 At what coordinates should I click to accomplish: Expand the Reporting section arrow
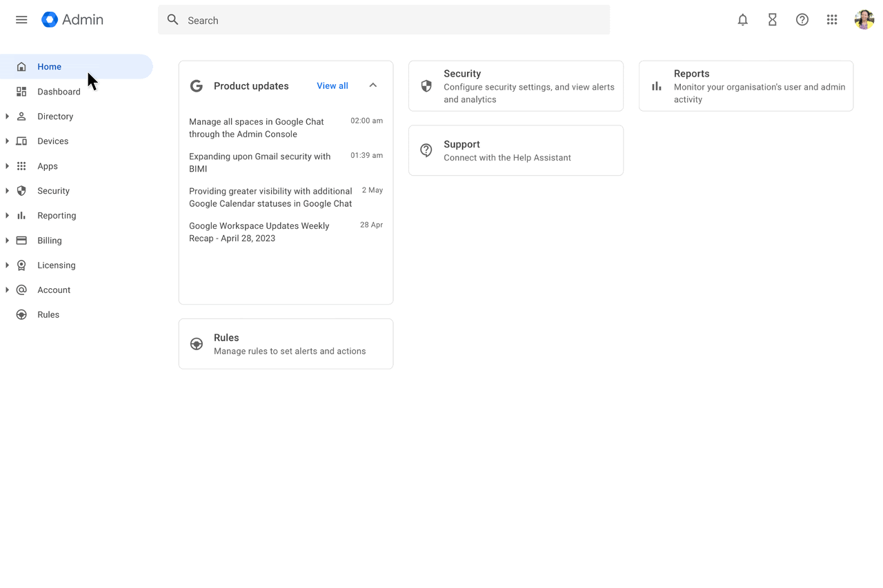coord(7,216)
